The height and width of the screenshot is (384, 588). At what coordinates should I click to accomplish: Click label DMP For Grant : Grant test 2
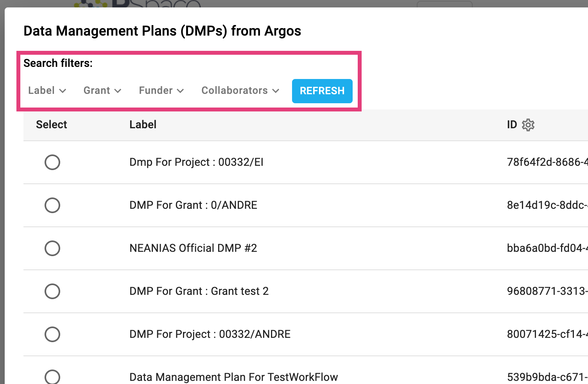coord(199,291)
